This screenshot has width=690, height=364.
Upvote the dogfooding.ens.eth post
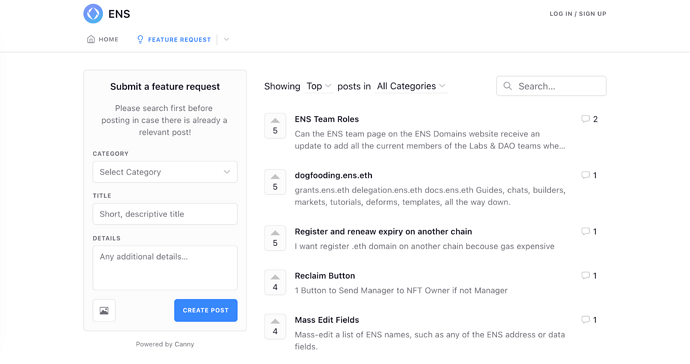[x=275, y=182]
